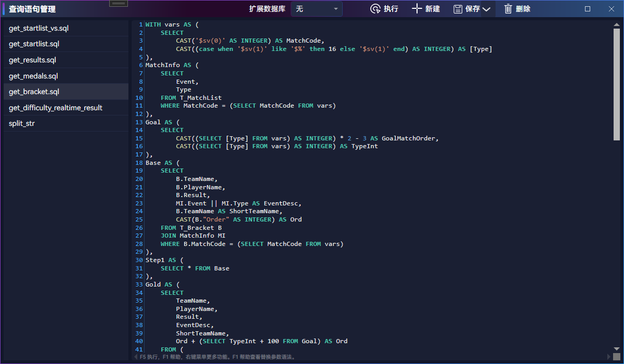This screenshot has height=364, width=624.
Task: Select get_medals.sql in the list
Action: point(66,76)
